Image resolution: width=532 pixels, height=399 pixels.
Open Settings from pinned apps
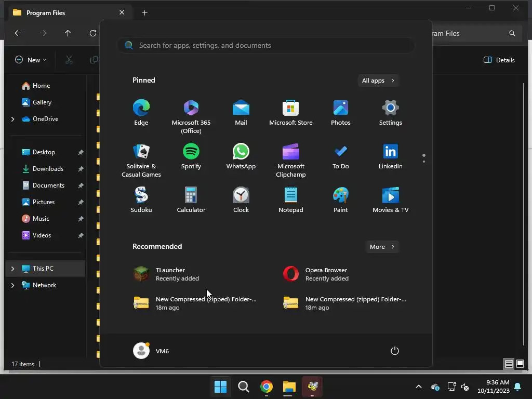[391, 113]
